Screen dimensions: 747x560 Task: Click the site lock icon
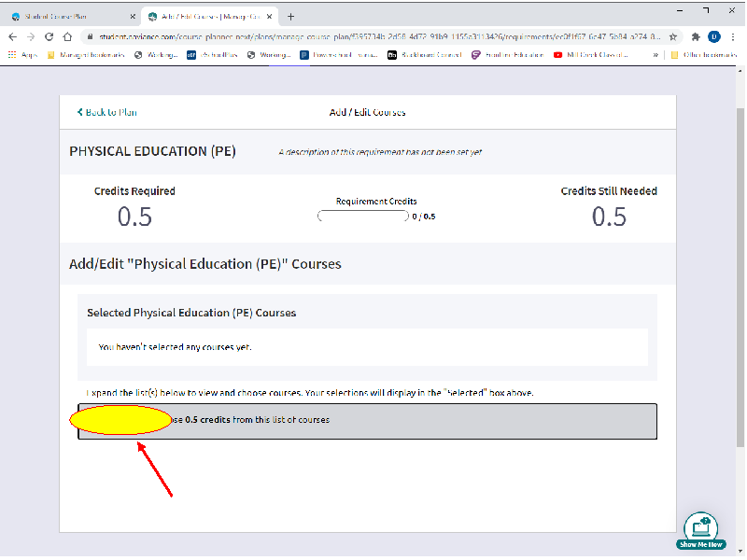pos(90,36)
